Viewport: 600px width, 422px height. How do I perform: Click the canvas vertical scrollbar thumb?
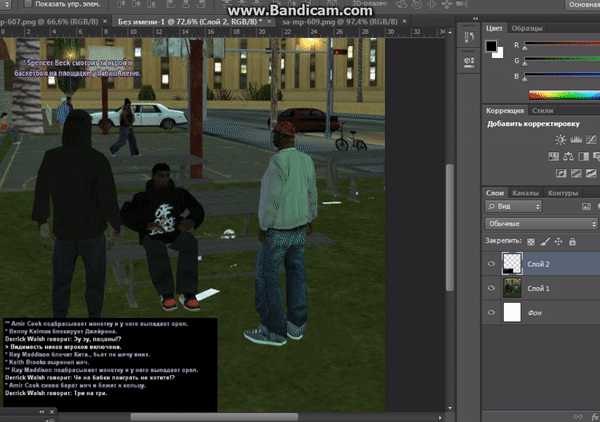coord(450,227)
